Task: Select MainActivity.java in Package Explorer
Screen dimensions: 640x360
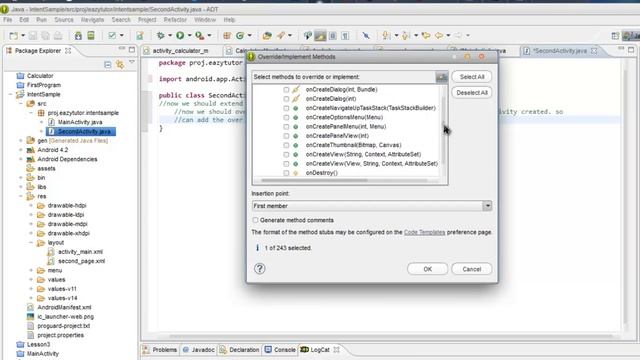Action: coord(80,122)
